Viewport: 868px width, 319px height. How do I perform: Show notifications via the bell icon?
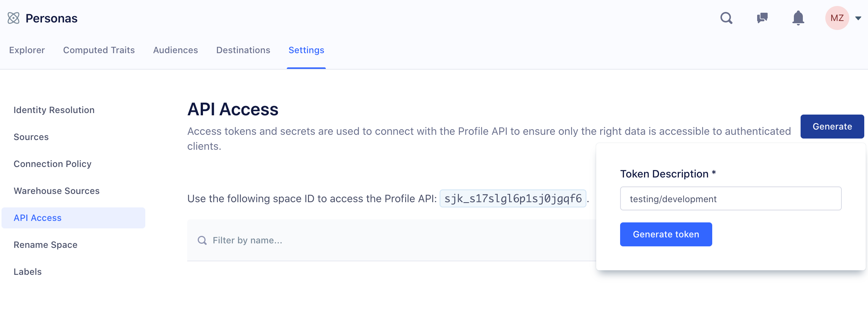point(798,18)
